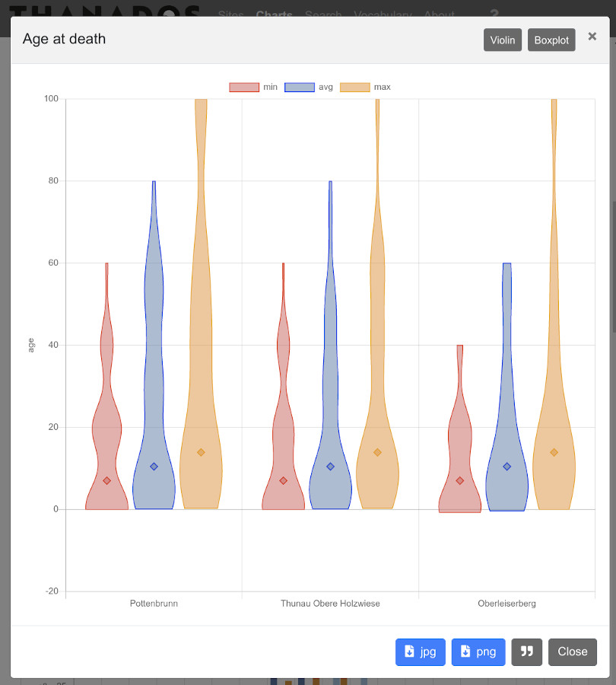Click Oberleiserberg avg median diamond marker
The height and width of the screenshot is (685, 616).
coord(506,467)
